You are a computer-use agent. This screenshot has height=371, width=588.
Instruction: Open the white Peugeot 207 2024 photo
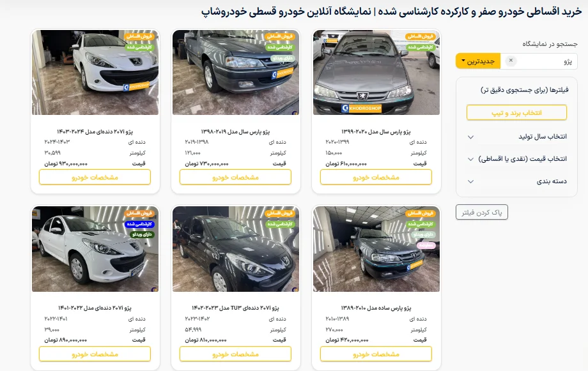click(95, 72)
